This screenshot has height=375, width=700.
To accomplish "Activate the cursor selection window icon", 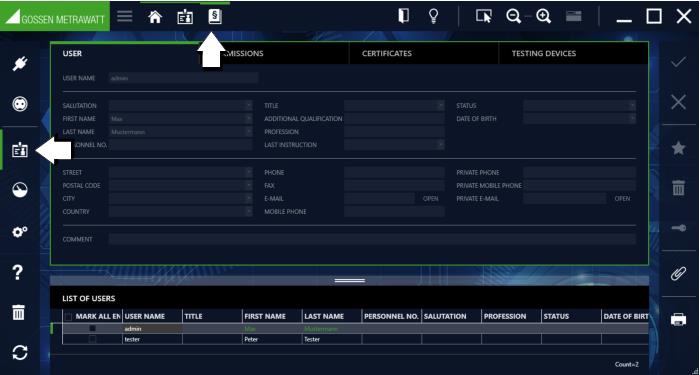I will click(x=483, y=17).
